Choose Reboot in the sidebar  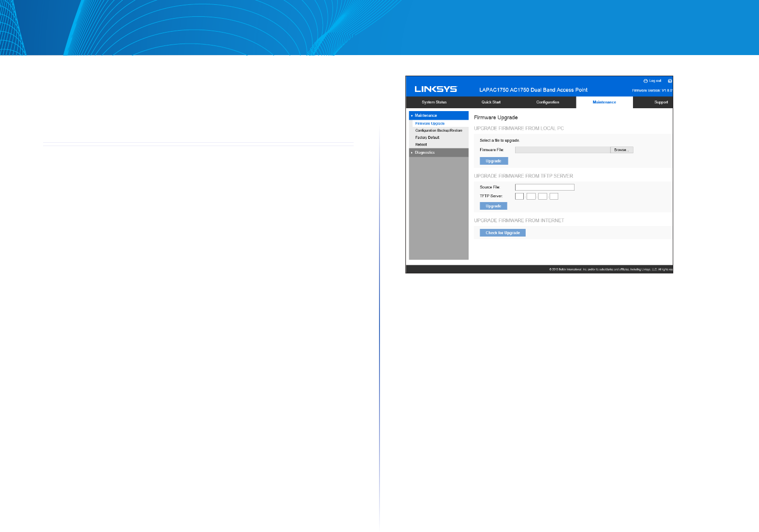click(421, 144)
